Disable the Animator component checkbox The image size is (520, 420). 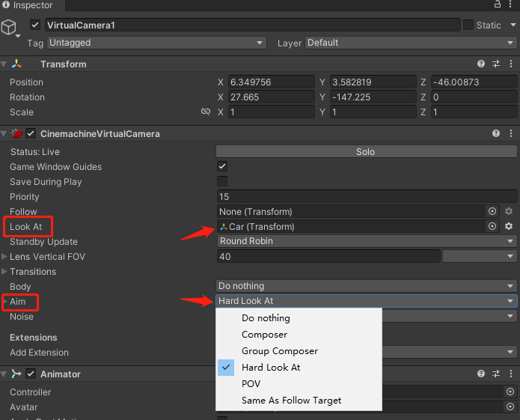(31, 374)
